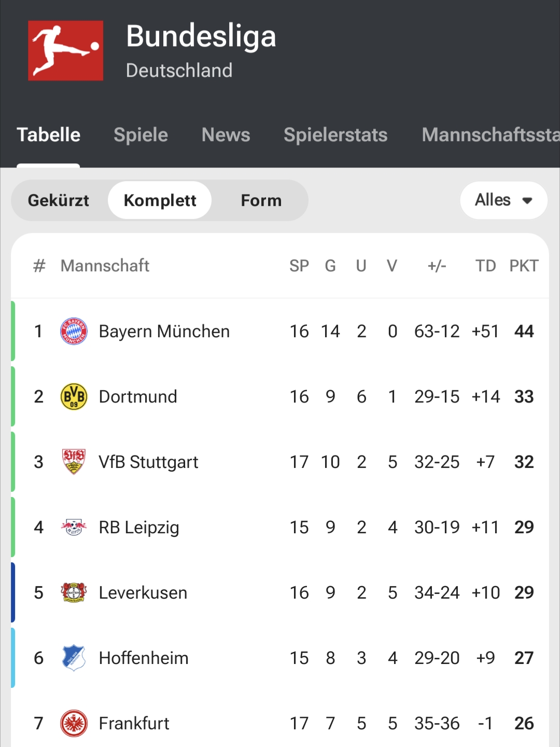
Task: Tap the Mannschaftsstats tab
Action: (x=490, y=135)
